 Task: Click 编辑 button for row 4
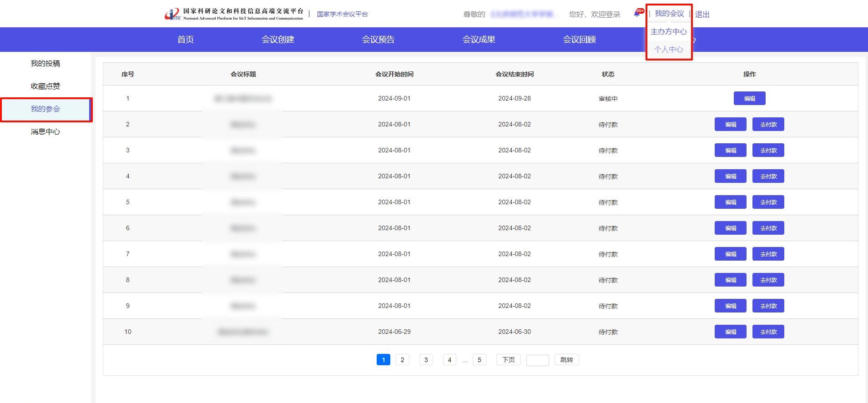731,176
